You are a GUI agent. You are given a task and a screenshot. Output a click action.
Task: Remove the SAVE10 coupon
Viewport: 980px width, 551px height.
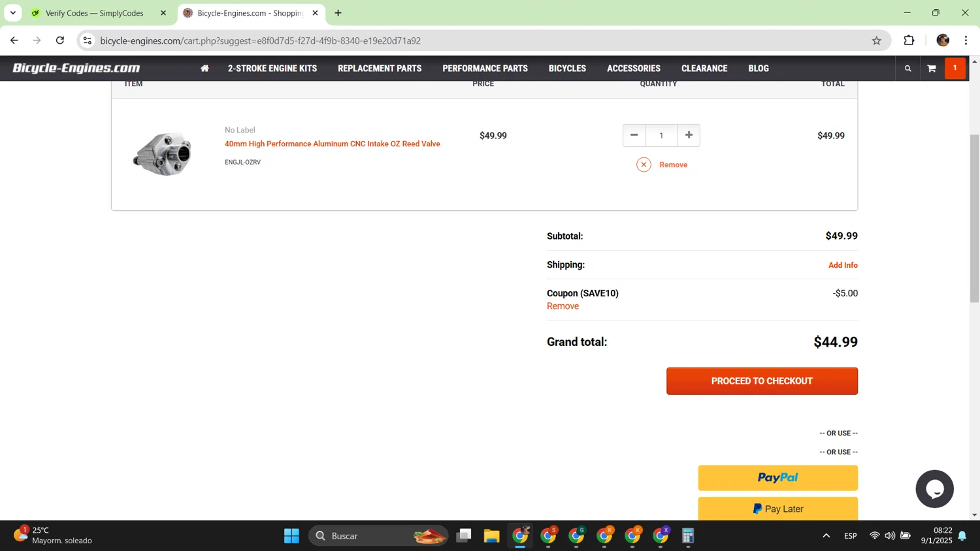click(x=563, y=306)
